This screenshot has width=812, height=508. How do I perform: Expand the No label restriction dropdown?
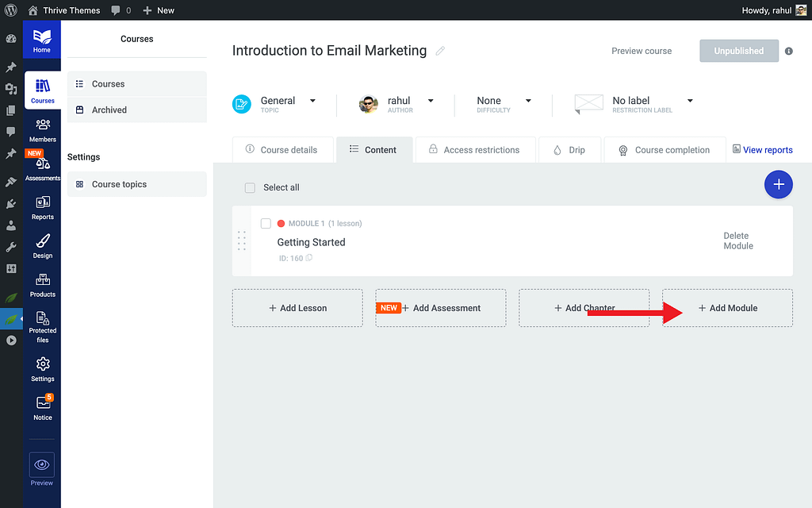tap(690, 101)
